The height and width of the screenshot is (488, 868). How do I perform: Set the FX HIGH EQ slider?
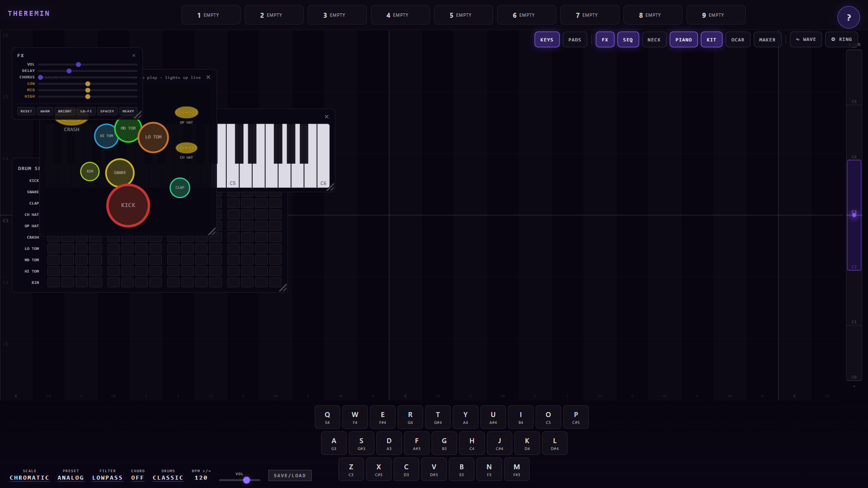tap(88, 97)
